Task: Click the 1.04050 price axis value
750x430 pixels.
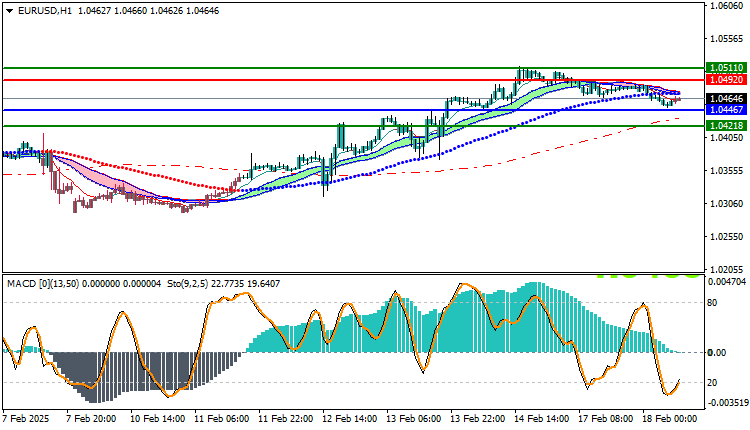Action: pyautogui.click(x=727, y=138)
